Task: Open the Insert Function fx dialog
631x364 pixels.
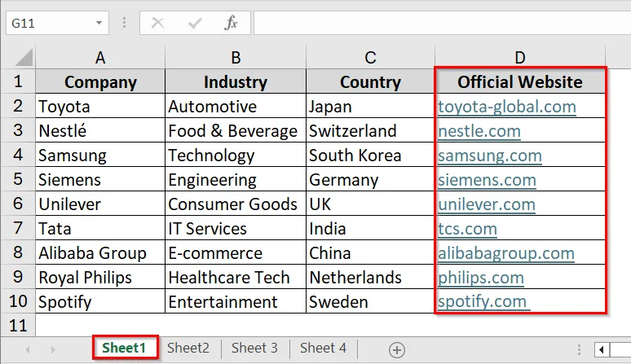Action: click(x=231, y=23)
